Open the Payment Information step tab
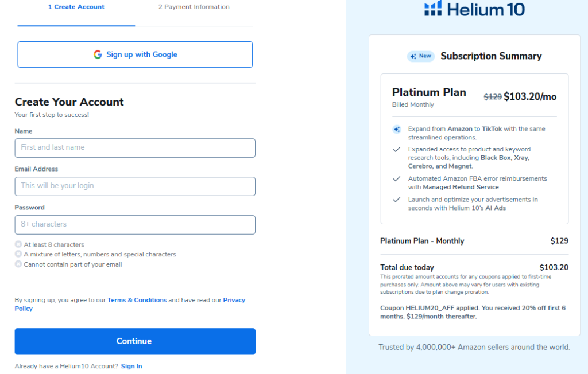This screenshot has height=374, width=588. click(194, 7)
